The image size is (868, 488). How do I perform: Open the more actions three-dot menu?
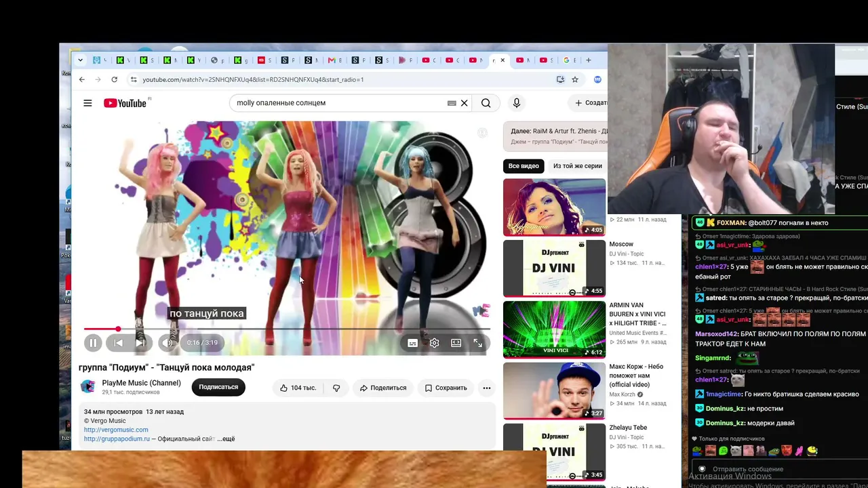point(486,388)
